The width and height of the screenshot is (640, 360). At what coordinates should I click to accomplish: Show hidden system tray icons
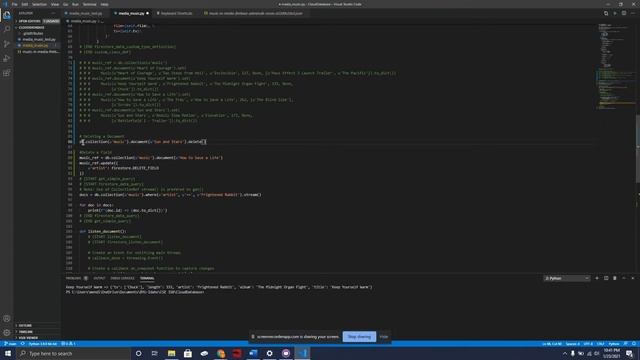coord(565,353)
